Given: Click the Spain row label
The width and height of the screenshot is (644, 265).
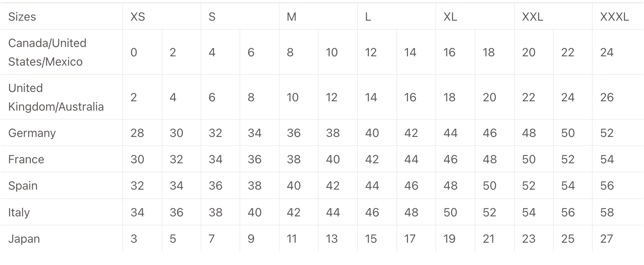Looking at the screenshot, I should [x=23, y=186].
